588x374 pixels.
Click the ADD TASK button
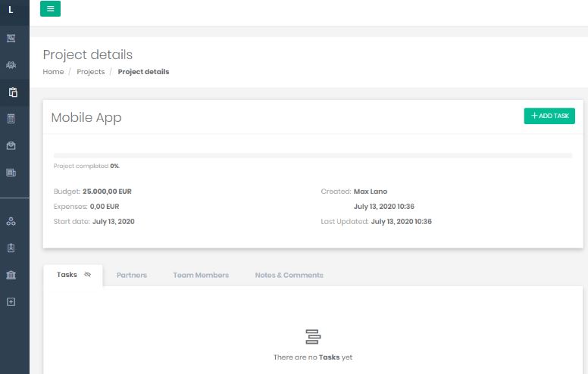tap(549, 116)
